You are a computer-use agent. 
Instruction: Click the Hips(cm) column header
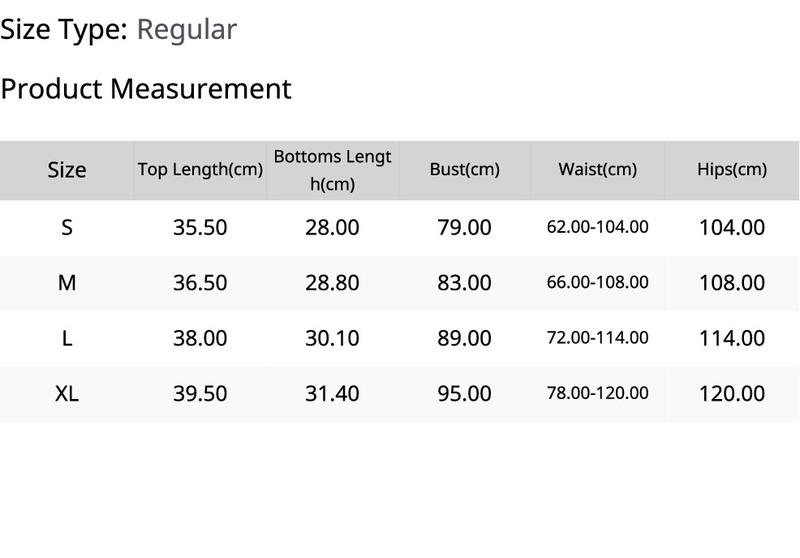[731, 169]
